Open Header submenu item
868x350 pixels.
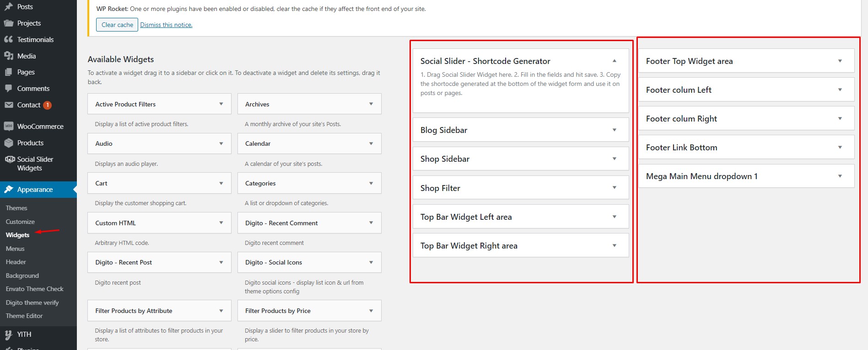[x=16, y=262]
